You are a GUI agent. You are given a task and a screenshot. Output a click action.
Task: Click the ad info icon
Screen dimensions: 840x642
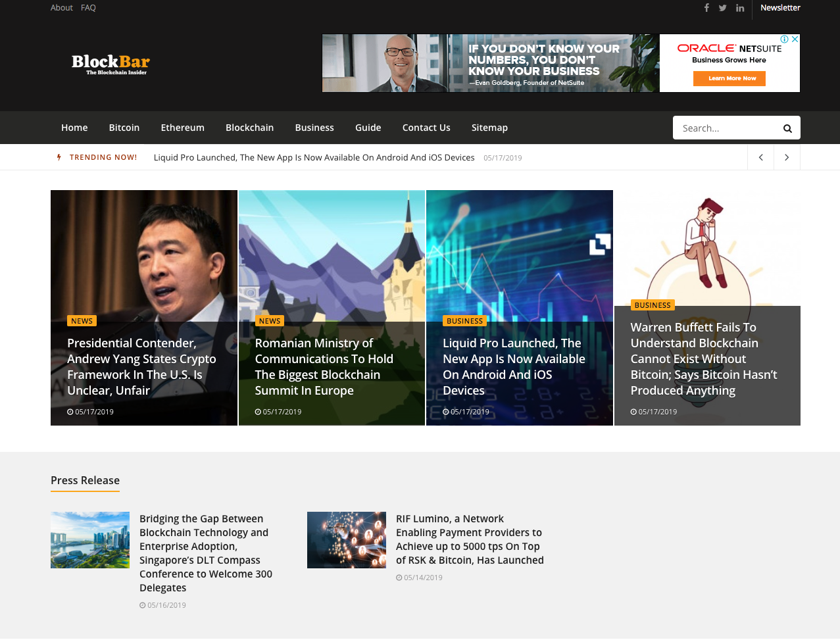click(x=784, y=39)
